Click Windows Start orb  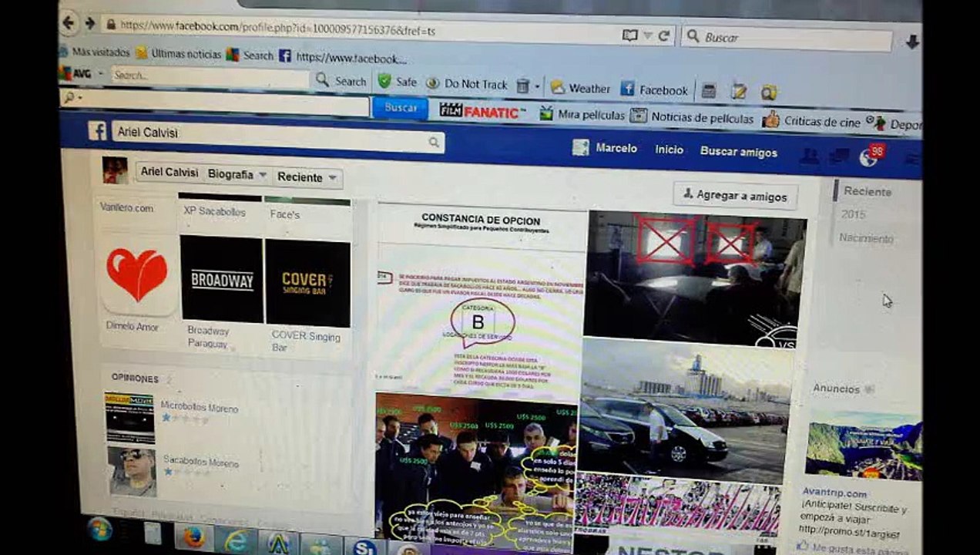pyautogui.click(x=99, y=530)
